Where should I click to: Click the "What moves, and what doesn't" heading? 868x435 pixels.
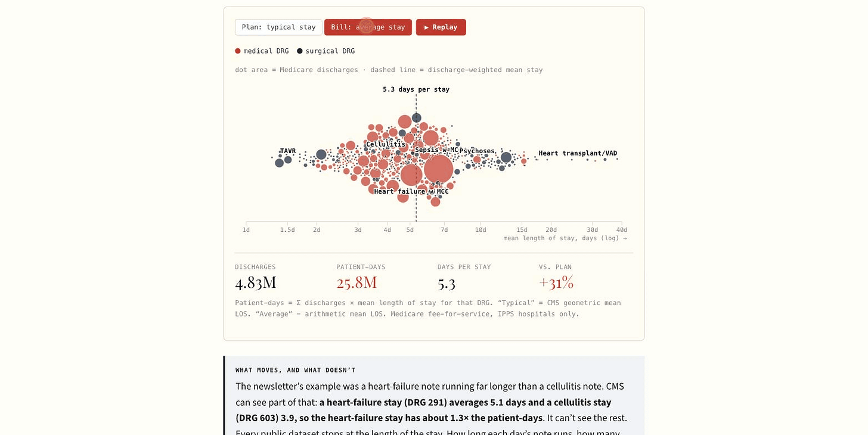click(x=296, y=370)
